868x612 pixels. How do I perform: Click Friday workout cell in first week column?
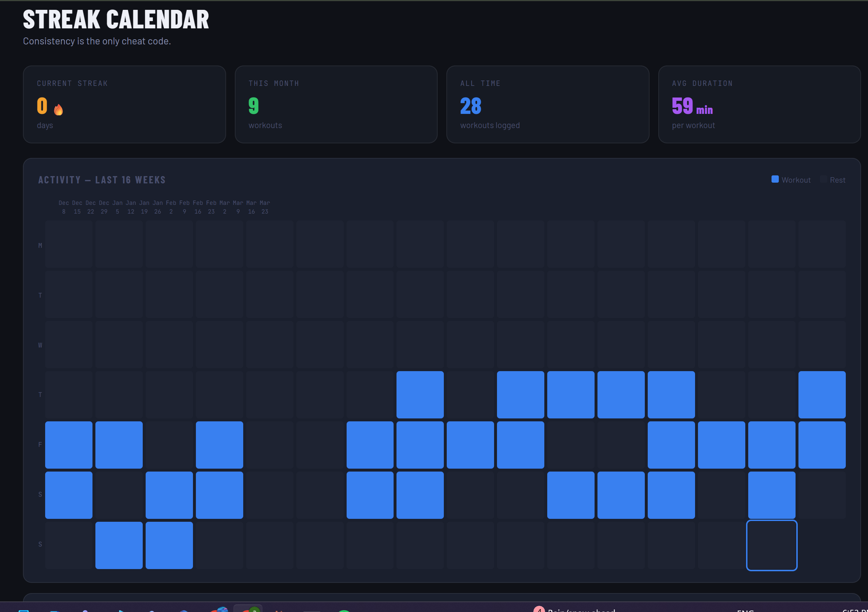(x=68, y=445)
